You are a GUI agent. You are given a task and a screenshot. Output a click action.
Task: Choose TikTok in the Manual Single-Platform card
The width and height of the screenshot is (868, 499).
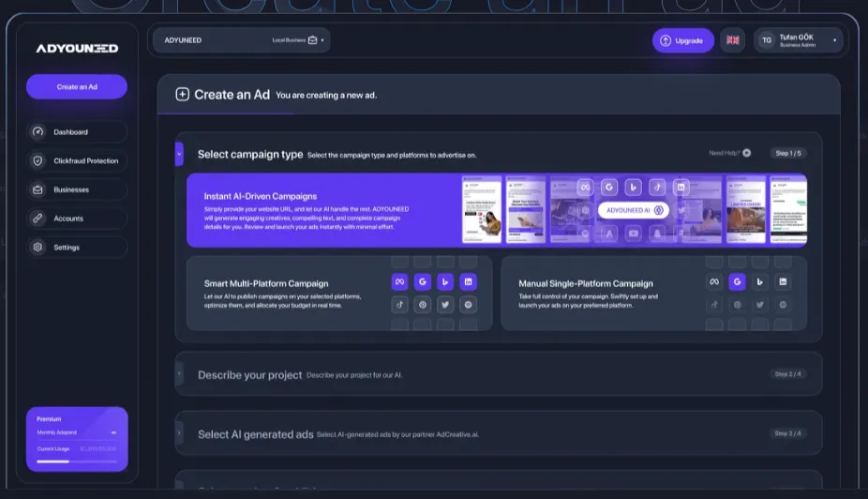click(x=714, y=305)
